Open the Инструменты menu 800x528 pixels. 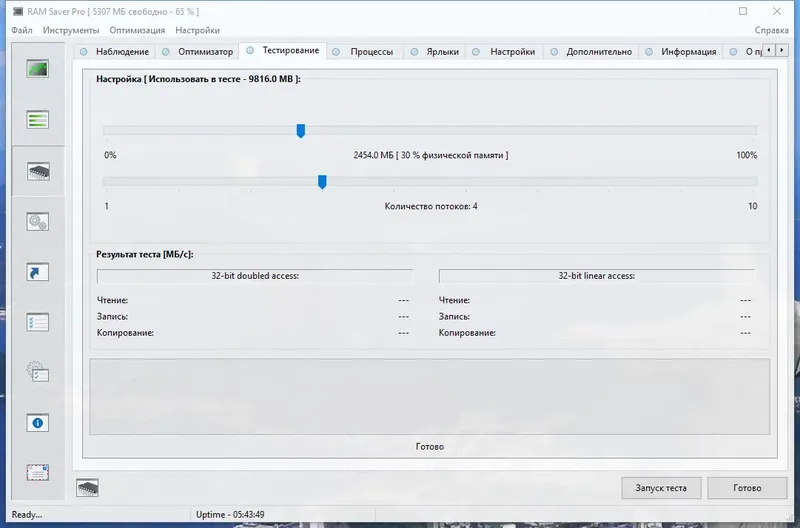pyautogui.click(x=71, y=30)
